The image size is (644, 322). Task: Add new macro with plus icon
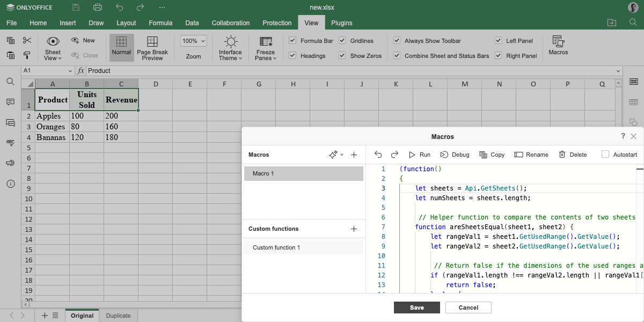(x=354, y=155)
